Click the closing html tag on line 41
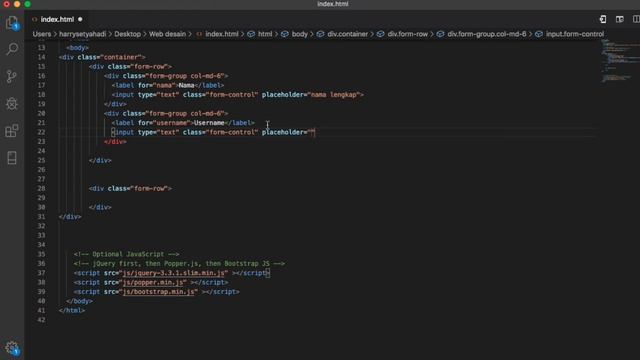Viewport: 640px width, 360px height. (72, 311)
